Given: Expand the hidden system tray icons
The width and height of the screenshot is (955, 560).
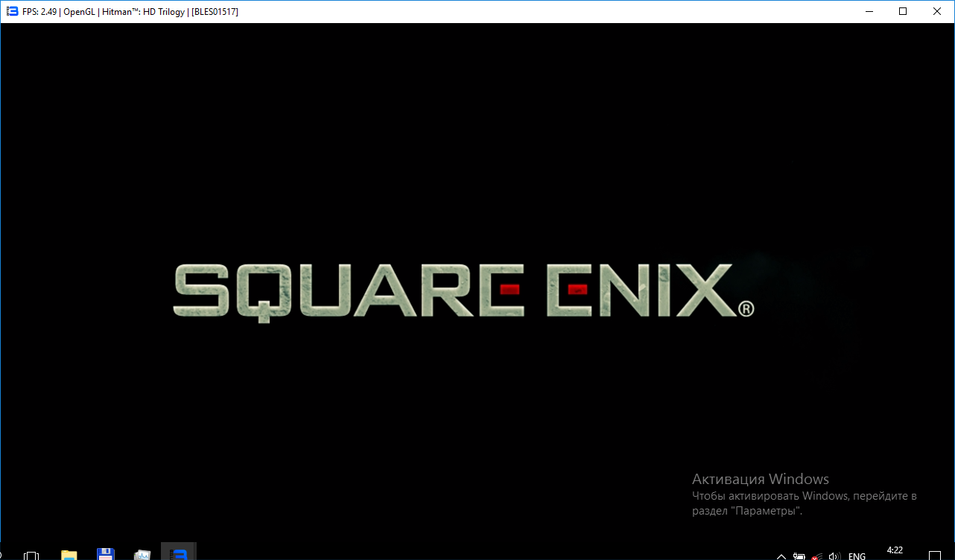Looking at the screenshot, I should coord(781,556).
